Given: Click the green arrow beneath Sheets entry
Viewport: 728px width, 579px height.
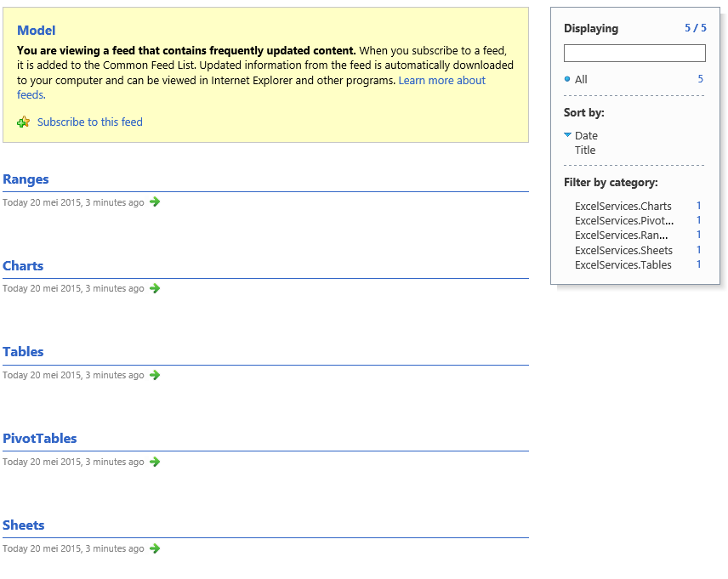Looking at the screenshot, I should coord(155,548).
